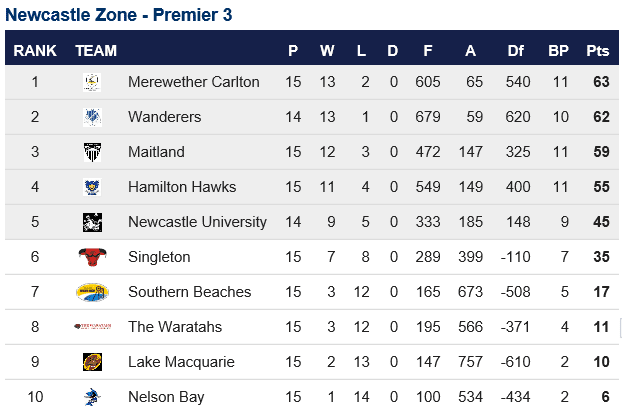Click the Lake Macquarie team badge

click(x=92, y=362)
